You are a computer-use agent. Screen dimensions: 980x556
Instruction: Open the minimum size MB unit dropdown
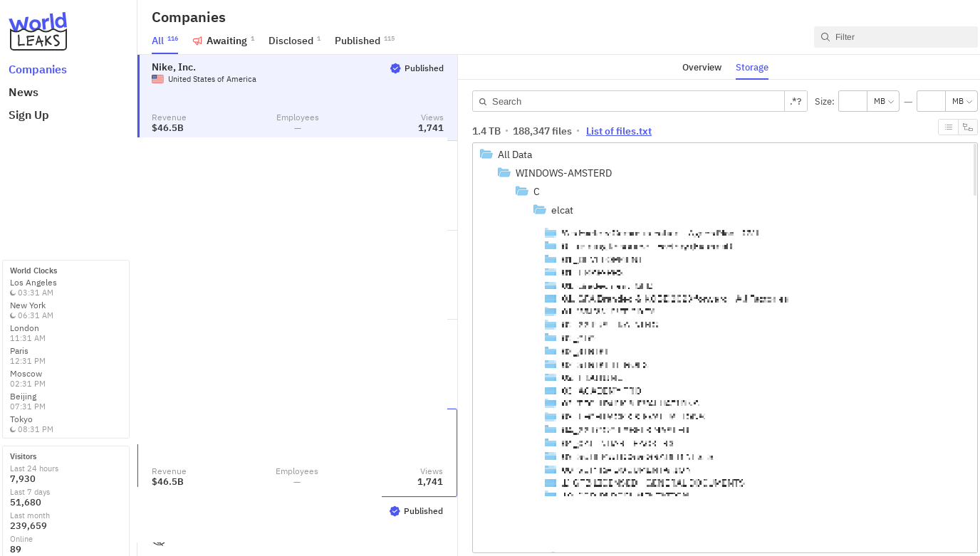(883, 101)
